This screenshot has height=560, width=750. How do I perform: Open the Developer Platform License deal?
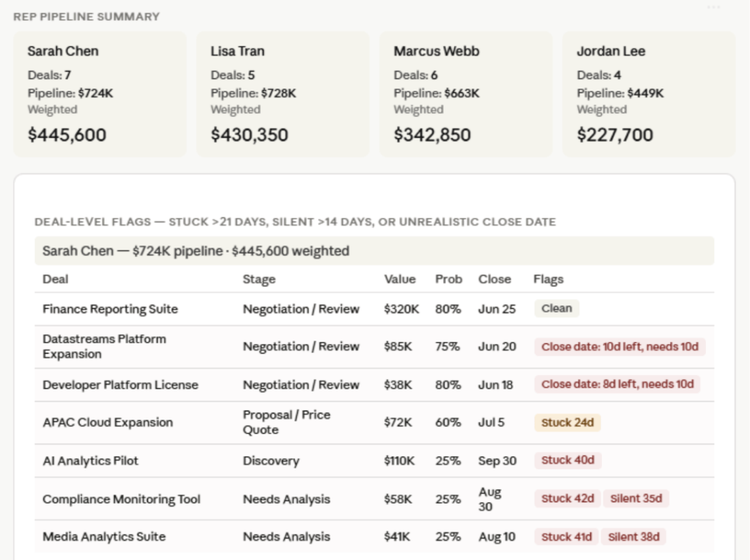tap(120, 385)
